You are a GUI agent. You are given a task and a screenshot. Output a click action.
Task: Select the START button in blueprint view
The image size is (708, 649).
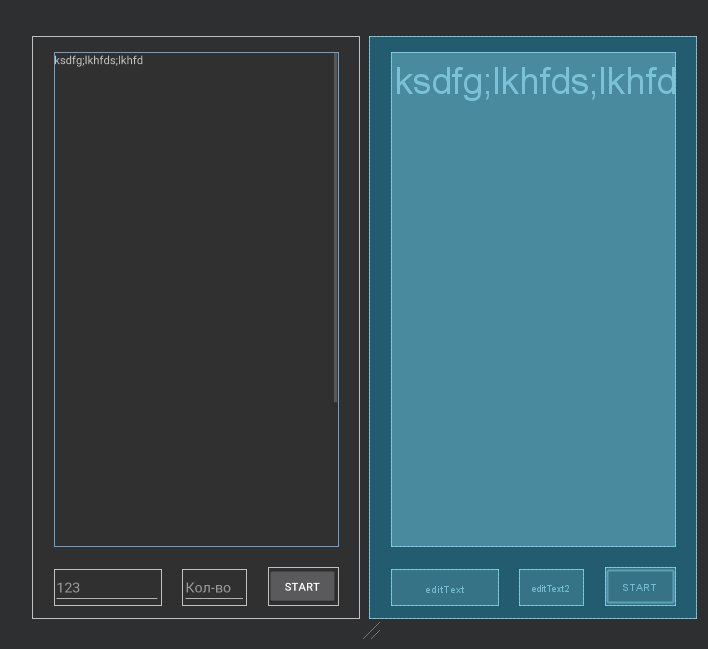point(640,587)
